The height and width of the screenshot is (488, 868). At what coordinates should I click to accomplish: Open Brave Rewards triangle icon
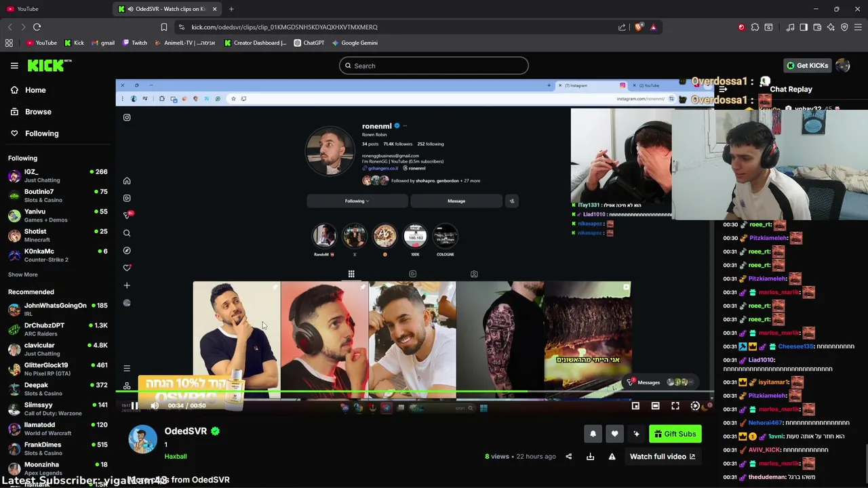(x=653, y=27)
